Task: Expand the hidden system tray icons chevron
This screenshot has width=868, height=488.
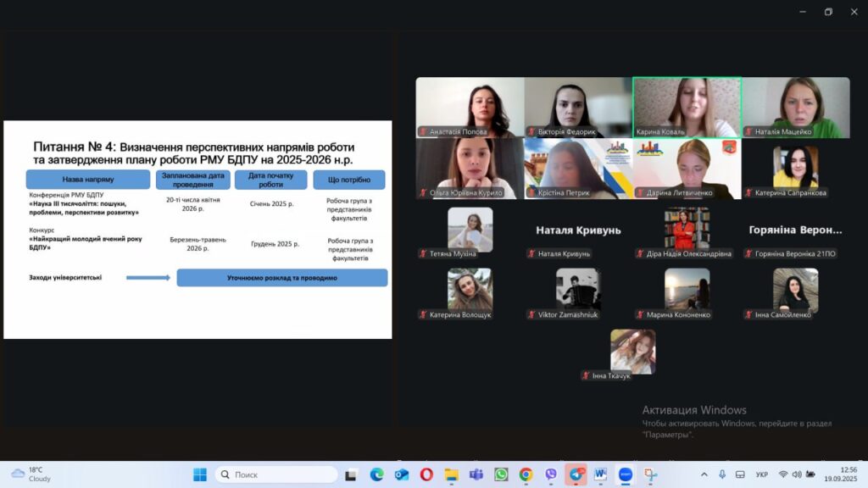Action: 704,474
